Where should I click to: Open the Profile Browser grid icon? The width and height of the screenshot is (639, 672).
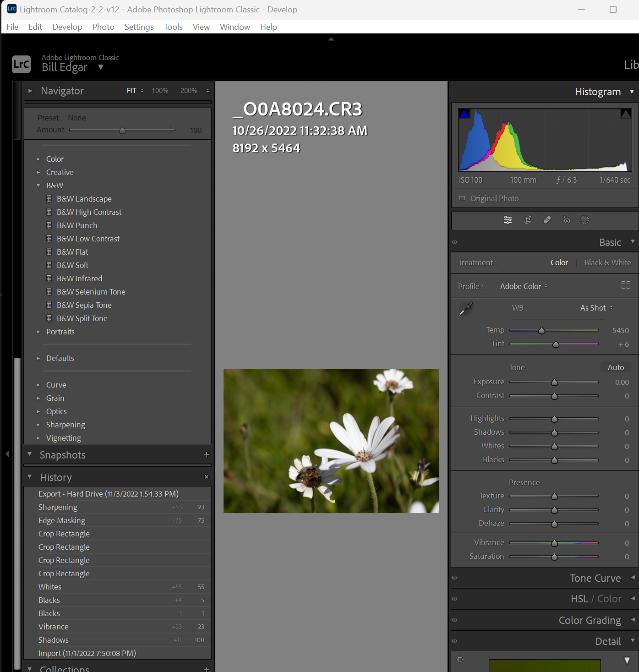[x=626, y=285]
